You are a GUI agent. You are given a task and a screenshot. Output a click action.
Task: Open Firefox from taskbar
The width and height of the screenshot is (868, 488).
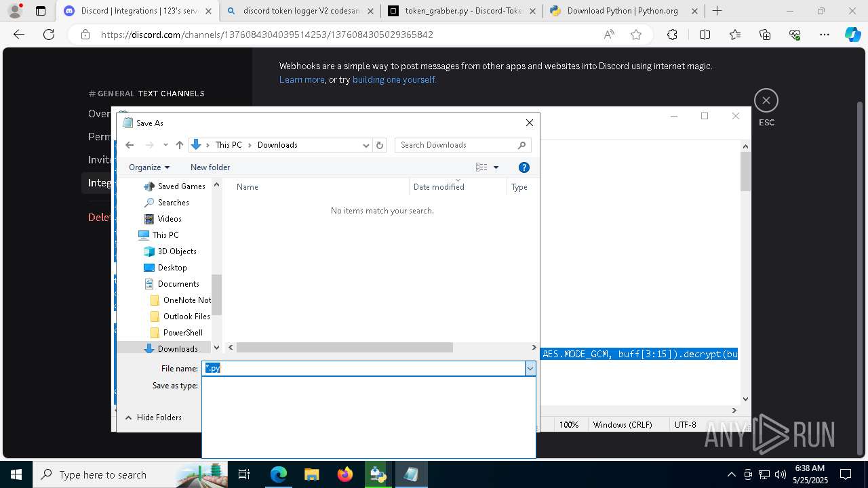(344, 474)
